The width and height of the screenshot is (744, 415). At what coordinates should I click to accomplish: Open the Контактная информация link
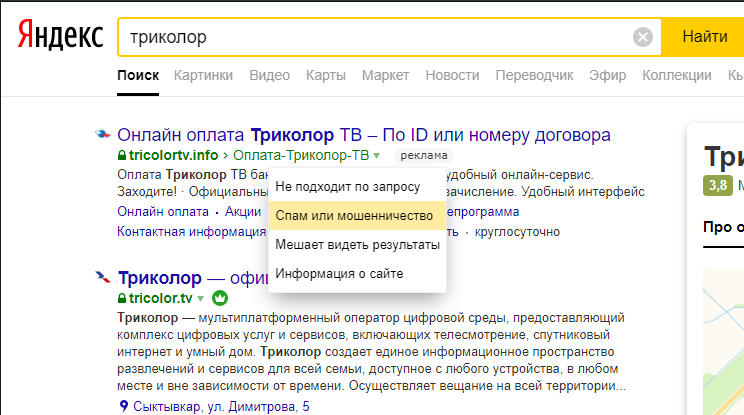point(192,232)
